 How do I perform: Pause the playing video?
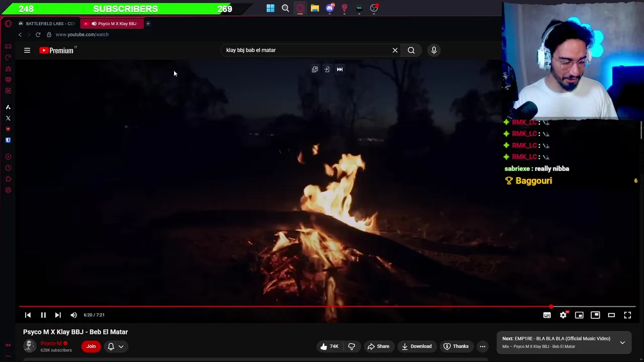43,315
